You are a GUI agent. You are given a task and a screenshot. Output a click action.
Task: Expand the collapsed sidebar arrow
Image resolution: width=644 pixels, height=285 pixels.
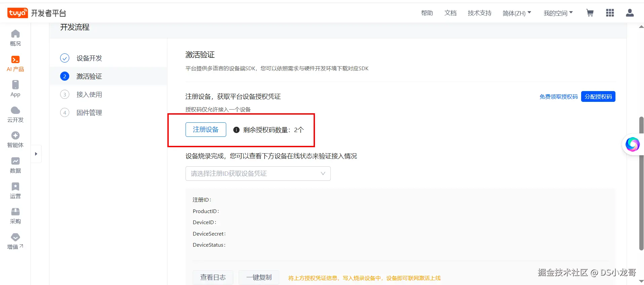coord(36,154)
